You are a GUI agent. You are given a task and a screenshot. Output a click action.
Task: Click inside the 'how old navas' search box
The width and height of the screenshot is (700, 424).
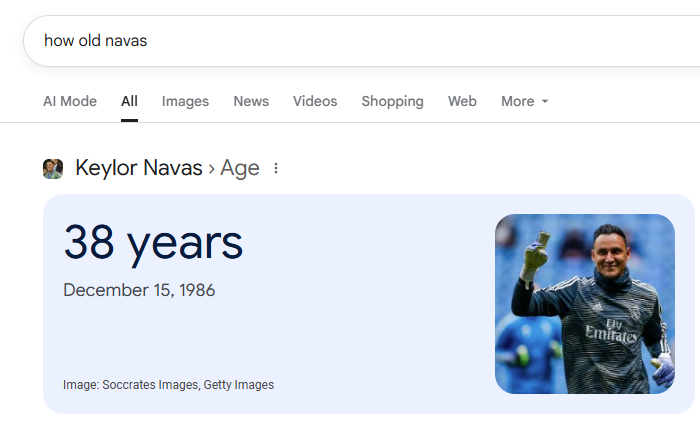(x=362, y=41)
